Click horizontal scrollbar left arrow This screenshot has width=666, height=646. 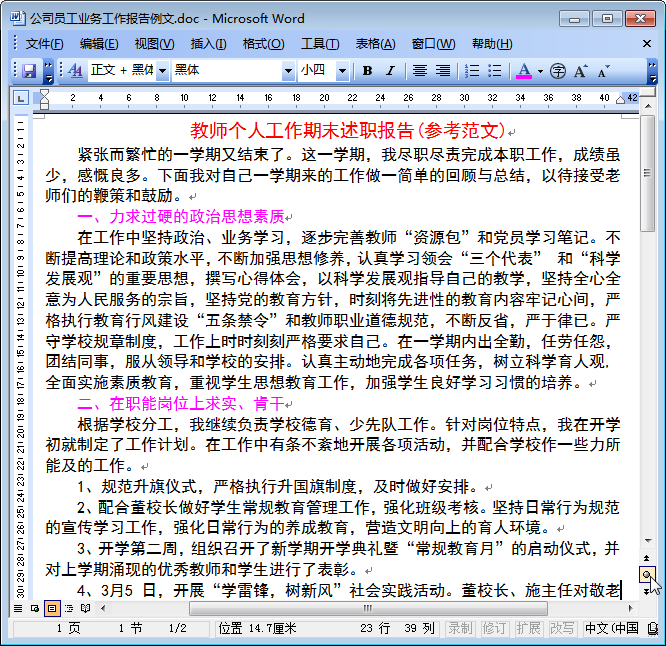click(103, 609)
